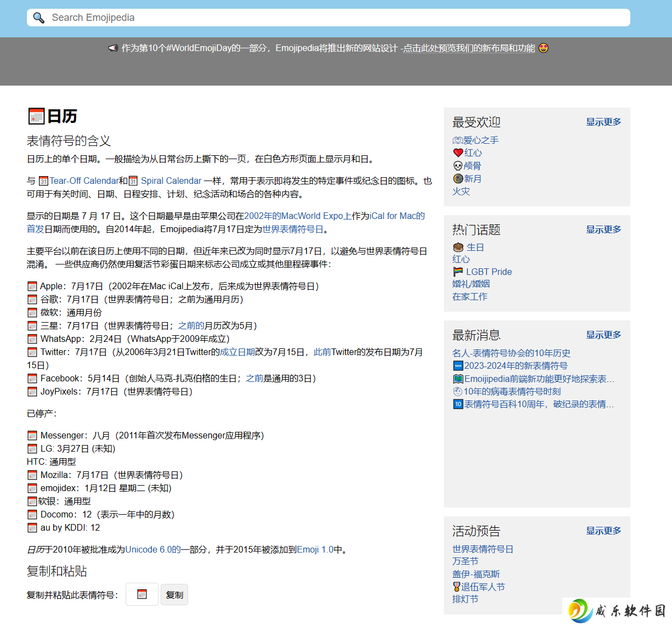Click the heart hands icon beside 爱心之手

point(458,140)
